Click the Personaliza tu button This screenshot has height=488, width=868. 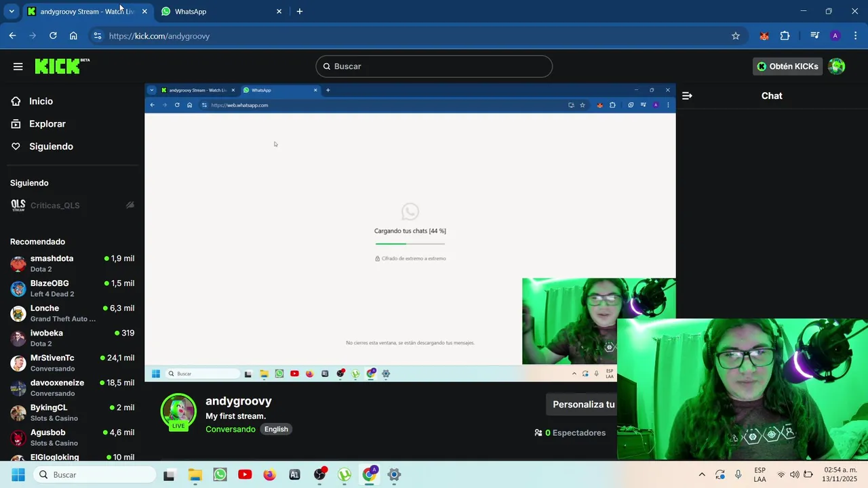pos(582,405)
